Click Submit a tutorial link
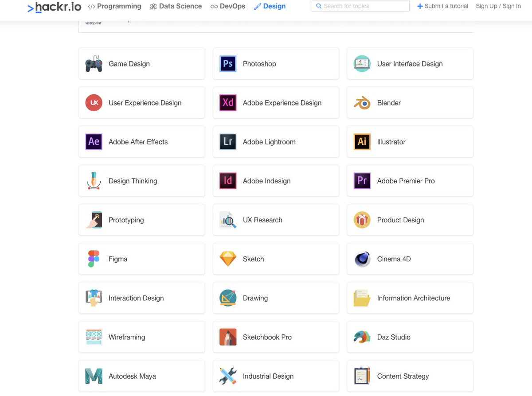Screen dimensions: 532x396 click(x=442, y=6)
